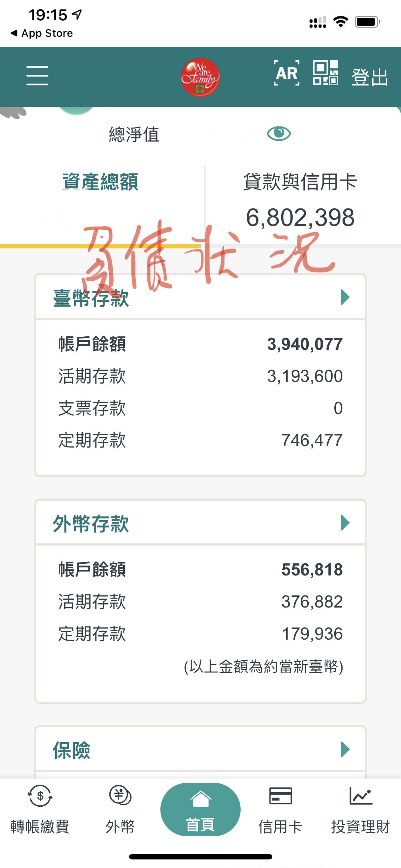Go to 首頁 home button
Screen dimensions: 401x868
tap(200, 810)
